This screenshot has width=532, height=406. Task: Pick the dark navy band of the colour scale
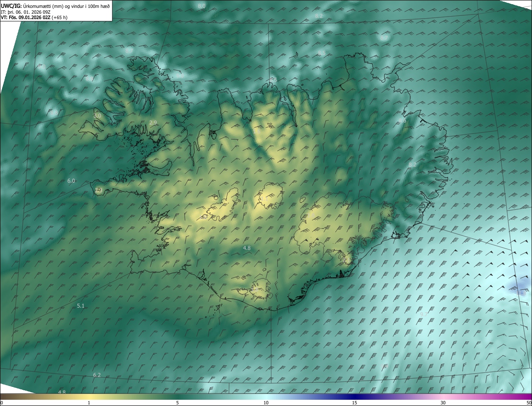(355, 397)
